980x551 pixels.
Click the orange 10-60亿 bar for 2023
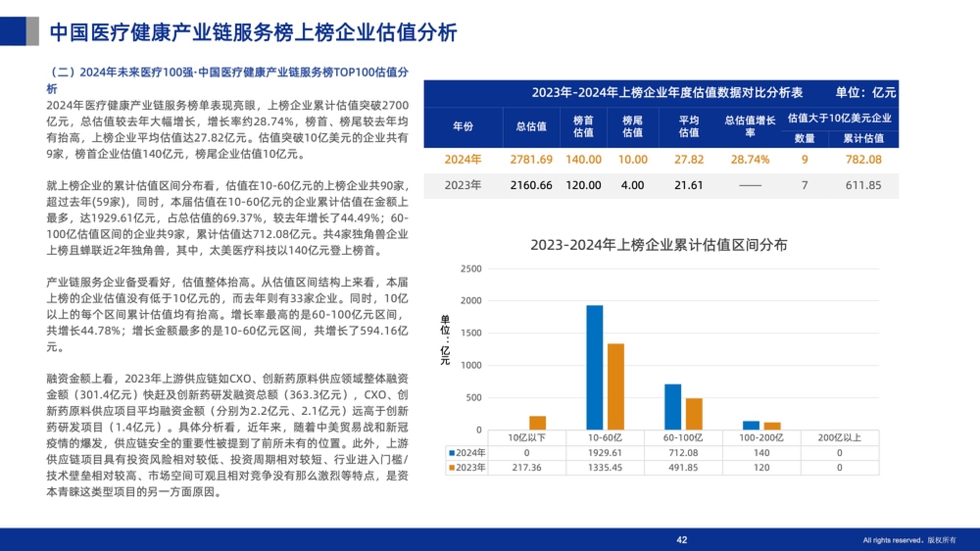[616, 387]
